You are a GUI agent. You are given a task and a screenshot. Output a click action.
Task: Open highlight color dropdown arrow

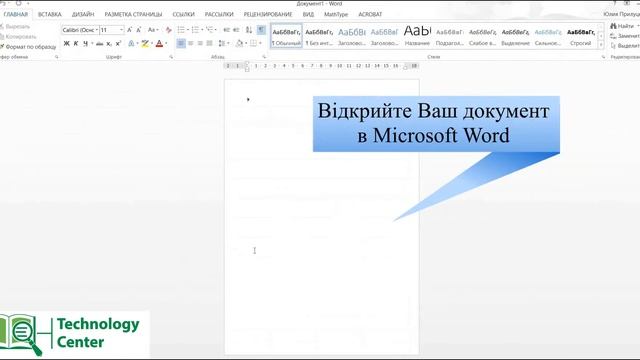click(152, 43)
